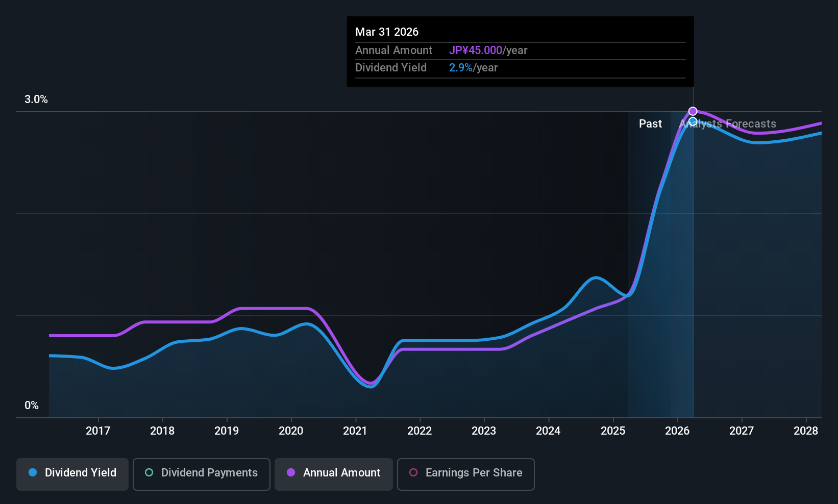This screenshot has height=504, width=838.
Task: Click the Dividend Yield tooltip row label
Action: tap(391, 68)
